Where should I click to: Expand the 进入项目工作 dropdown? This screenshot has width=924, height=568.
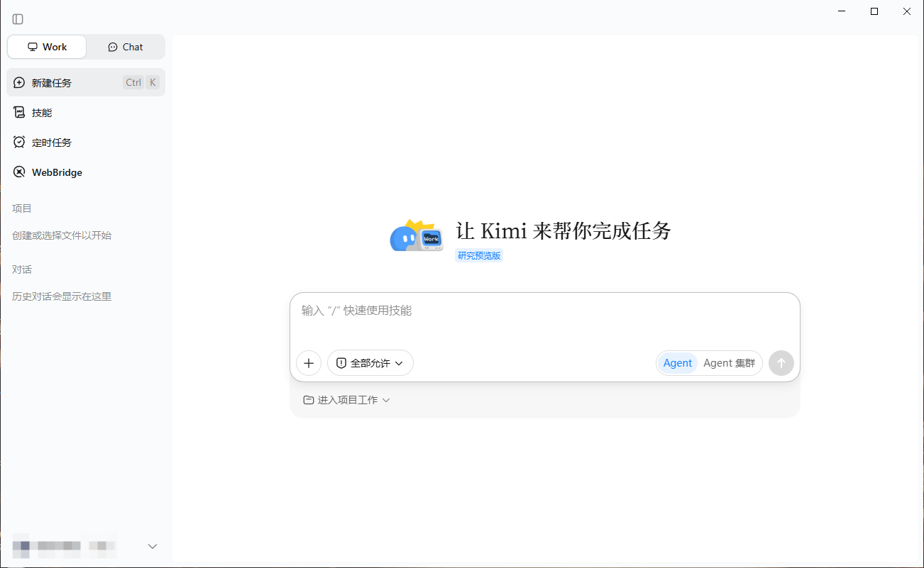click(x=347, y=400)
